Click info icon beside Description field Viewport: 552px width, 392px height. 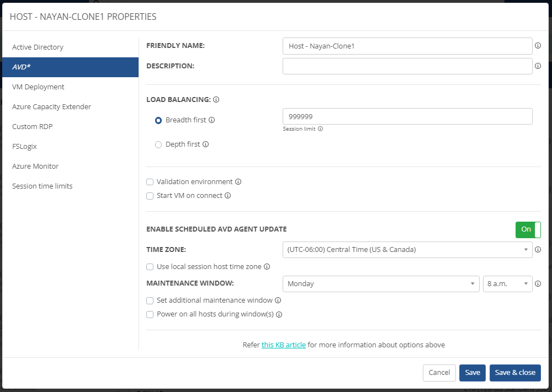538,66
